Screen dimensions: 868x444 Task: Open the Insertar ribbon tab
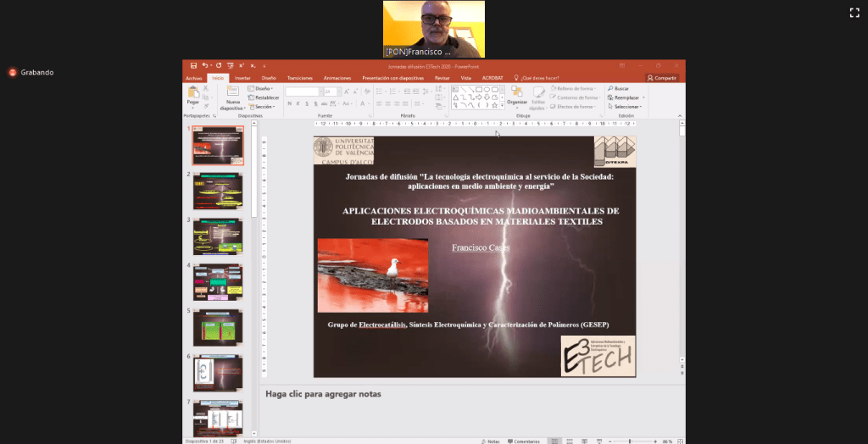[x=242, y=77]
